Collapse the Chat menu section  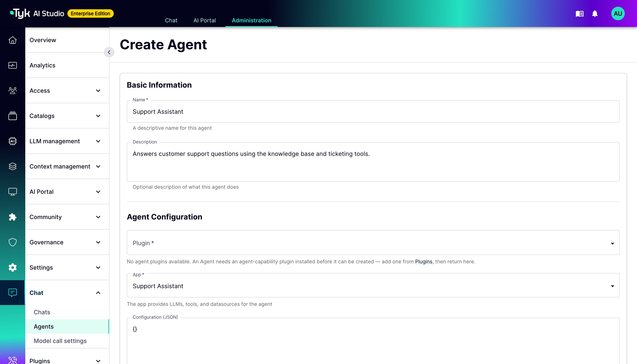pos(67,293)
